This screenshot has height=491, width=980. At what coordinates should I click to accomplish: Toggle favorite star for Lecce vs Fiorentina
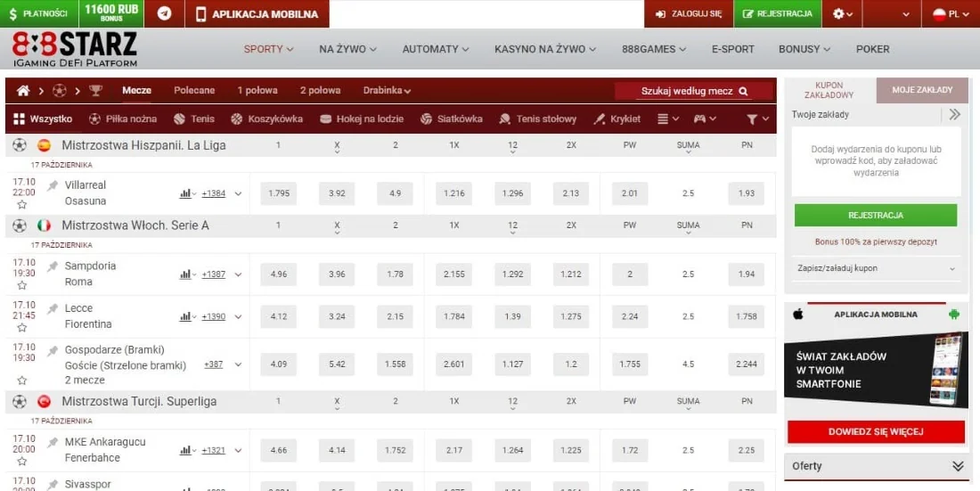coord(21,328)
